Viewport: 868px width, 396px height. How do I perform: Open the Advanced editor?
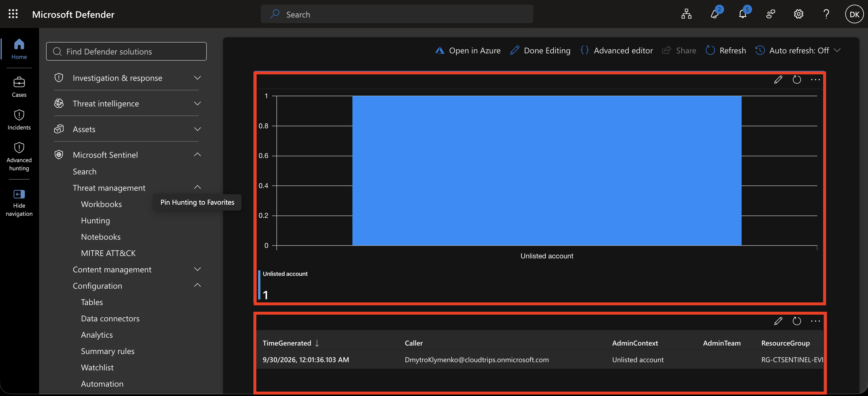[617, 51]
